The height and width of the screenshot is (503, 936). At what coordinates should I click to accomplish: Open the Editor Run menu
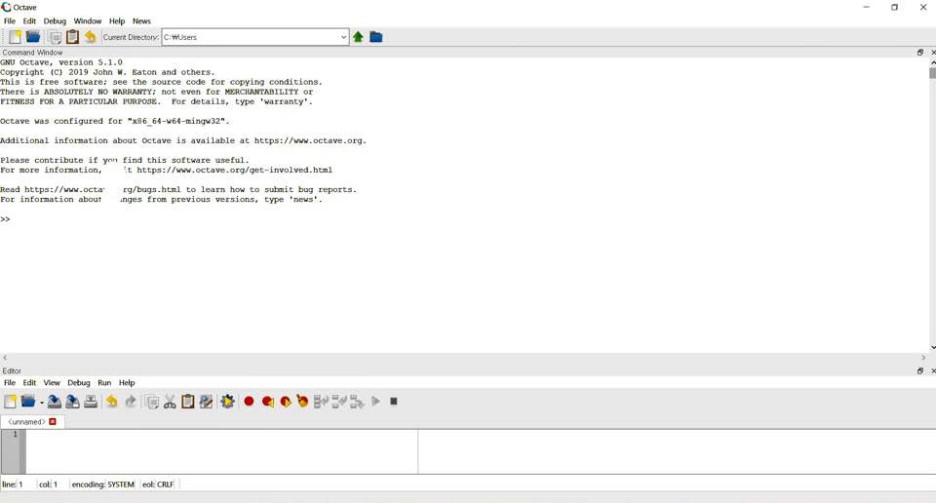[x=104, y=382]
